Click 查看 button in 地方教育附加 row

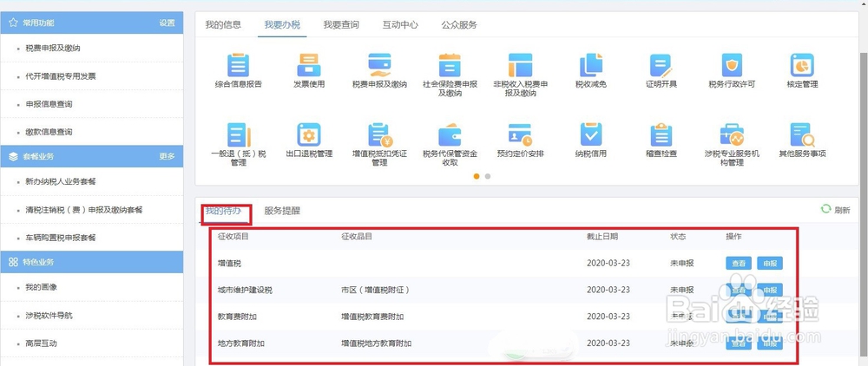pos(739,343)
